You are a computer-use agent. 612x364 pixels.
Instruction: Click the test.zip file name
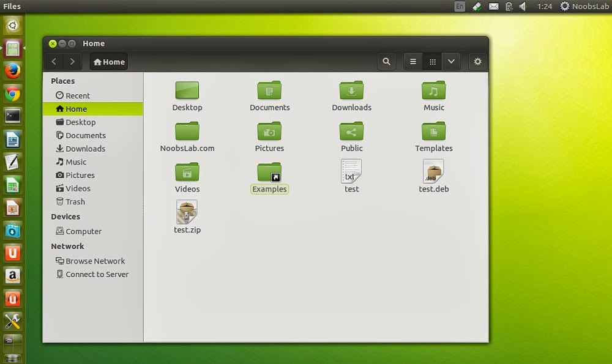[x=187, y=230]
